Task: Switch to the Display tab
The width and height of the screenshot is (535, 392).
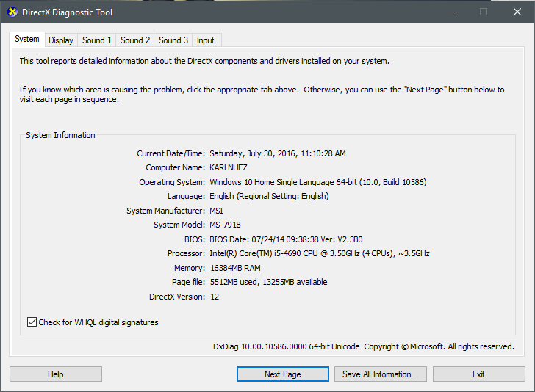Action: (61, 40)
